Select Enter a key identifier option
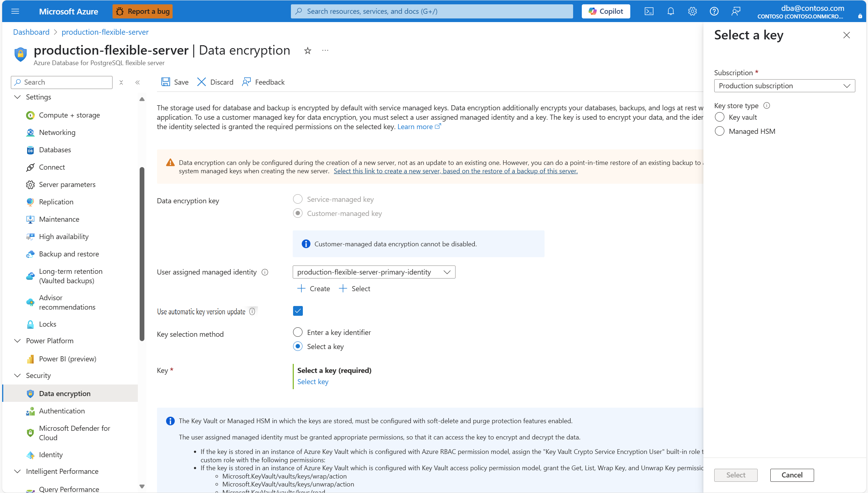The width and height of the screenshot is (868, 493). (298, 332)
